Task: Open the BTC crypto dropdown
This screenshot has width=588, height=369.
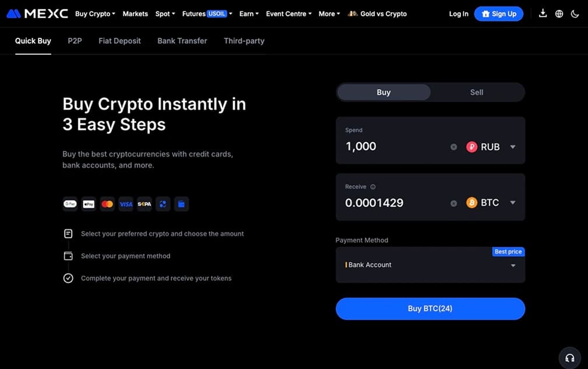Action: pyautogui.click(x=491, y=203)
